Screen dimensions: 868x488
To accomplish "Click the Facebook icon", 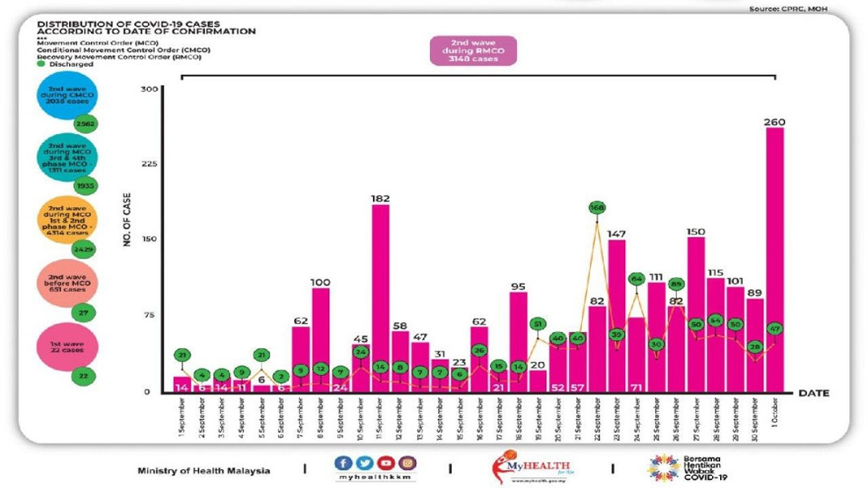I will click(x=343, y=463).
